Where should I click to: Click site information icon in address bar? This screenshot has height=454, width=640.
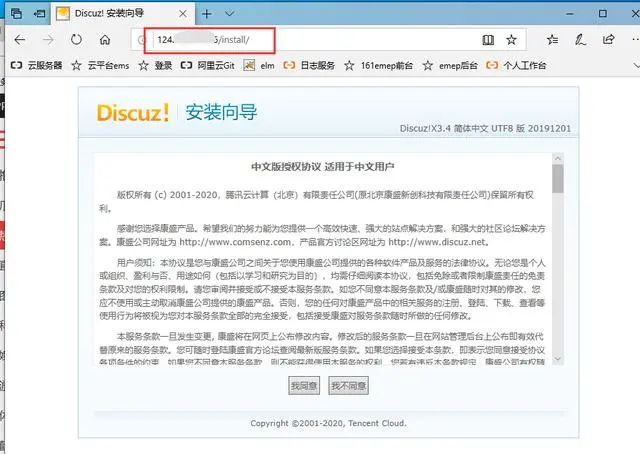tap(141, 40)
